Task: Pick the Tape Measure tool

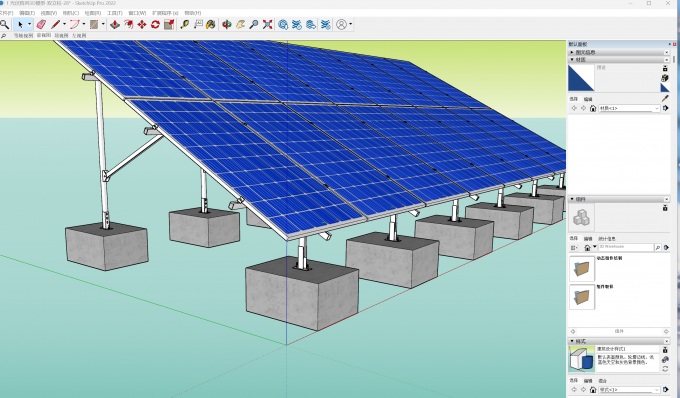Action: [x=185, y=25]
